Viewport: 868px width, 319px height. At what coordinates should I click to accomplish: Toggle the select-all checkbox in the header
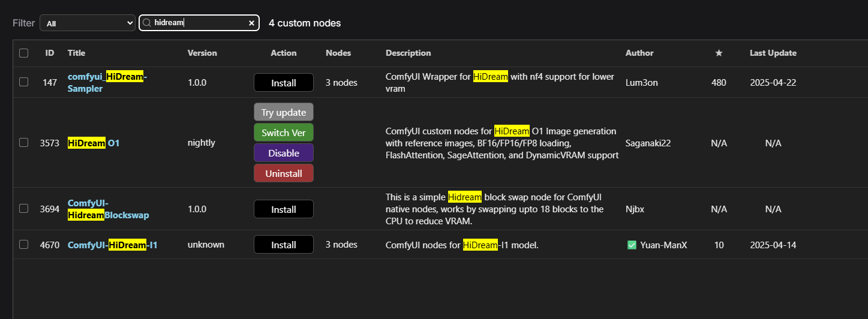23,53
